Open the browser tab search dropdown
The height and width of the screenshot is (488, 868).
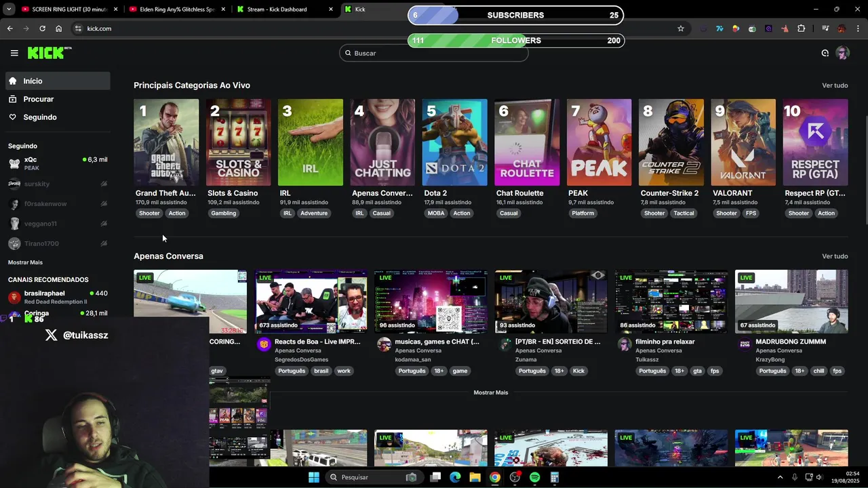click(9, 9)
